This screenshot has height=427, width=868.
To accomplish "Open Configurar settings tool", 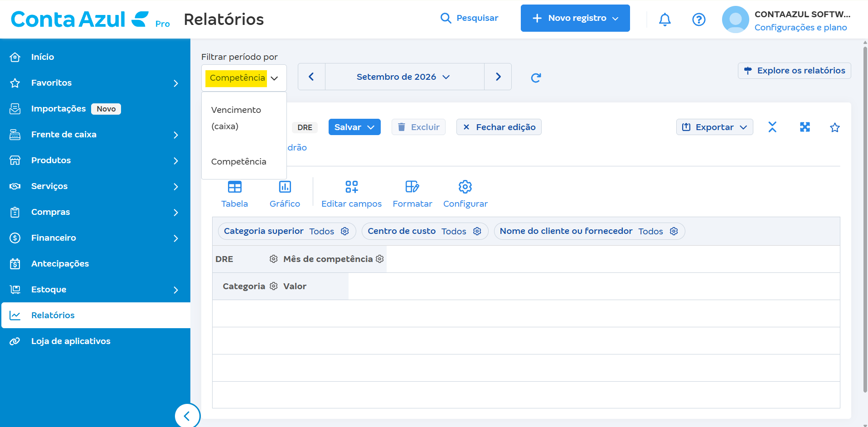I will pyautogui.click(x=465, y=194).
